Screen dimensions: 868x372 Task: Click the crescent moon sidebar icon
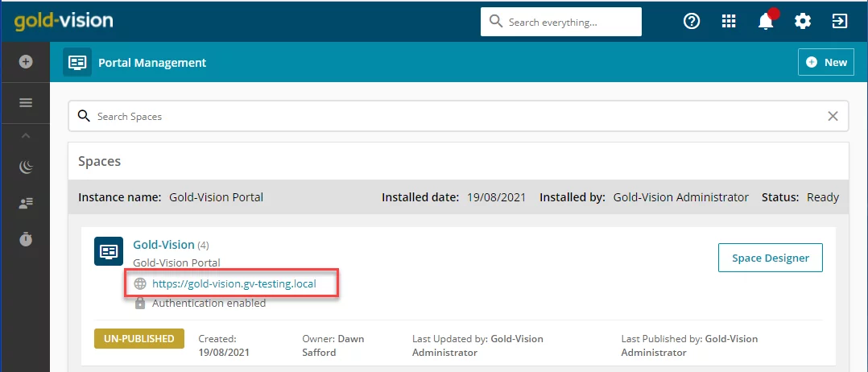26,167
